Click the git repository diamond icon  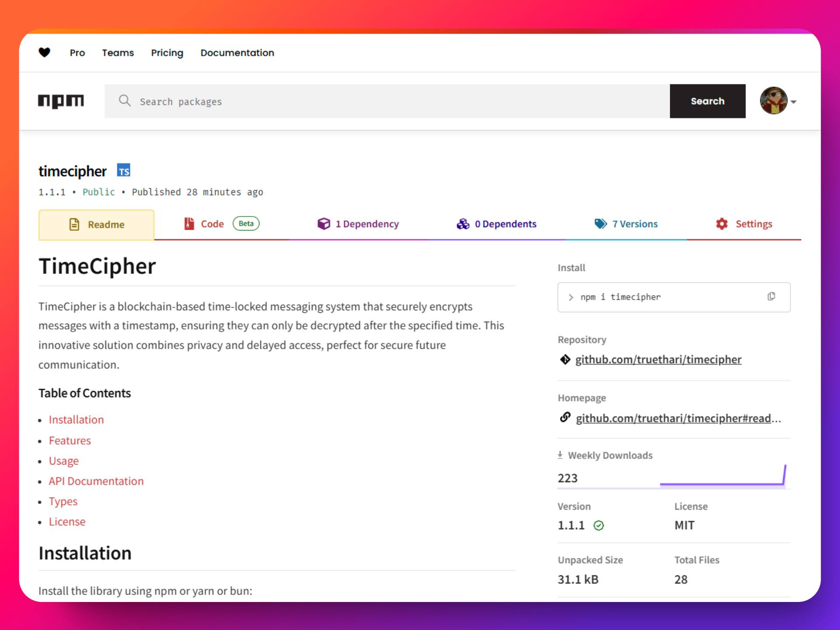(x=565, y=360)
